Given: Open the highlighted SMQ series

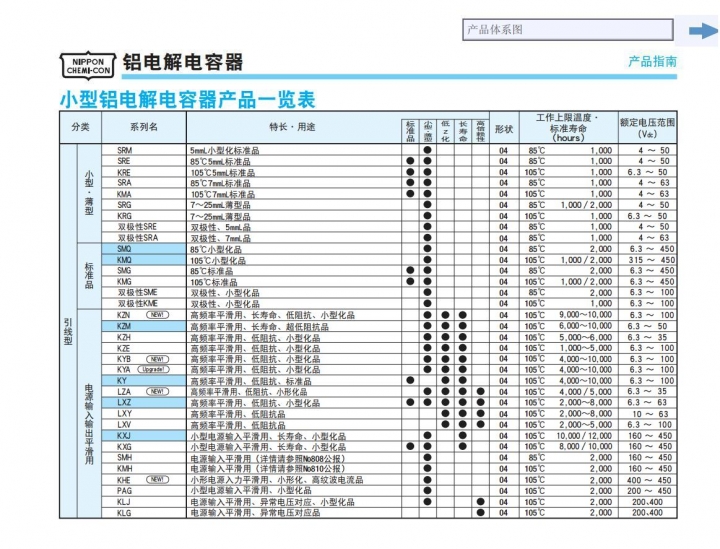Looking at the screenshot, I should [x=144, y=249].
